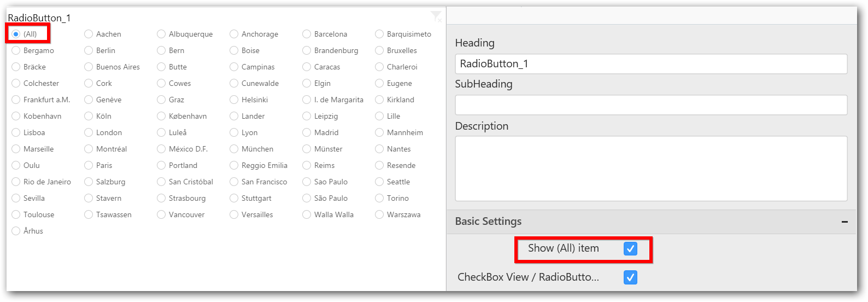Click the clear filter funnel icon
This screenshot has height=302, width=868.
[436, 16]
